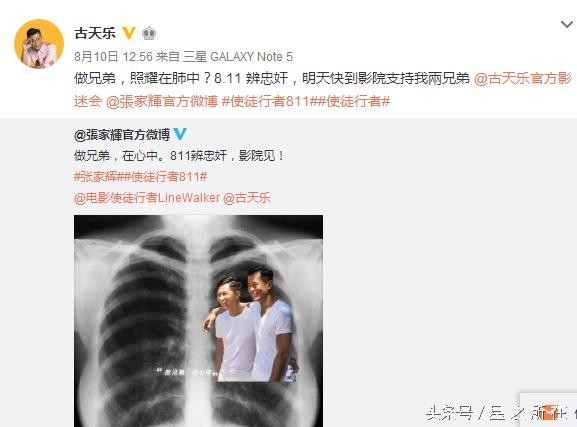577x427 pixels.
Task: Open the #使徒行者# hashtag
Action: pyautogui.click(x=352, y=101)
